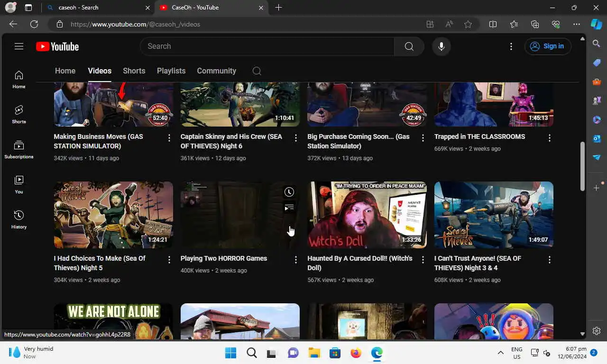Open Edge split screen button
The height and width of the screenshot is (364, 607).
493,24
